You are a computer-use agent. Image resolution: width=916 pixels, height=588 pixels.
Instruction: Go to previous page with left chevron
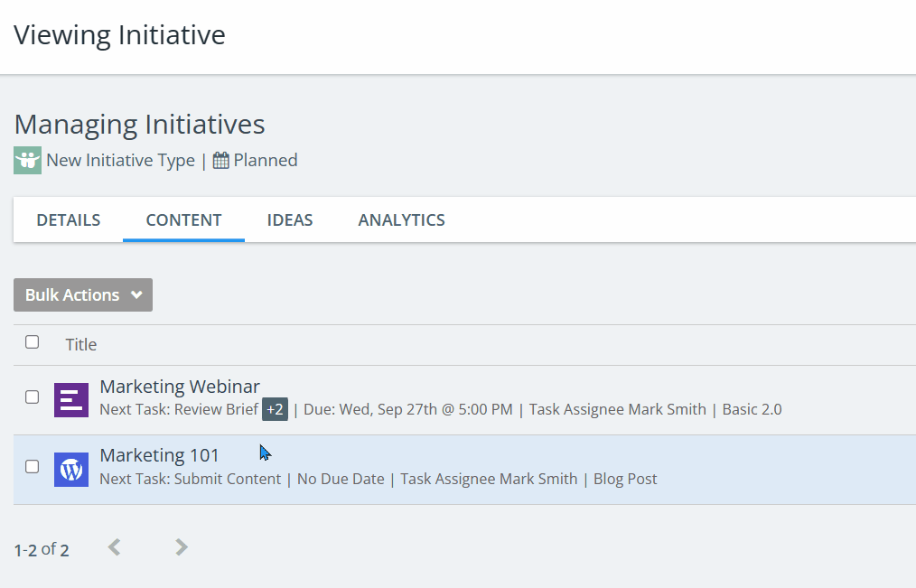tap(114, 547)
